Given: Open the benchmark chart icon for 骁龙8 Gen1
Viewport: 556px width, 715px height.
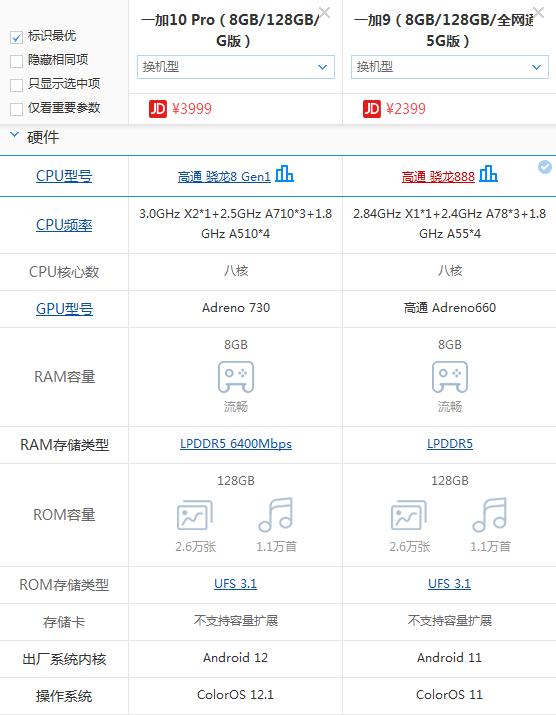Looking at the screenshot, I should tap(285, 174).
